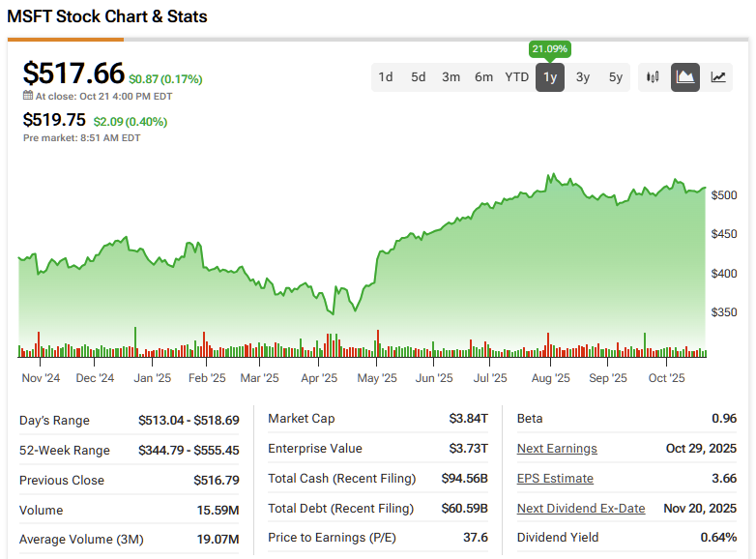Click the $517.66 closing price
The width and height of the screenshot is (756, 559).
point(73,74)
